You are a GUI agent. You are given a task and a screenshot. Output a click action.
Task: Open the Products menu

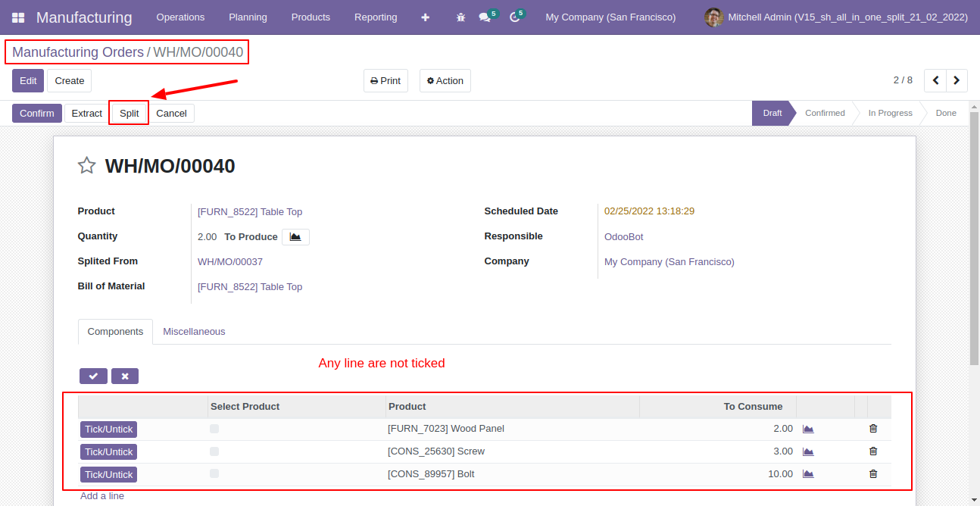(x=311, y=17)
